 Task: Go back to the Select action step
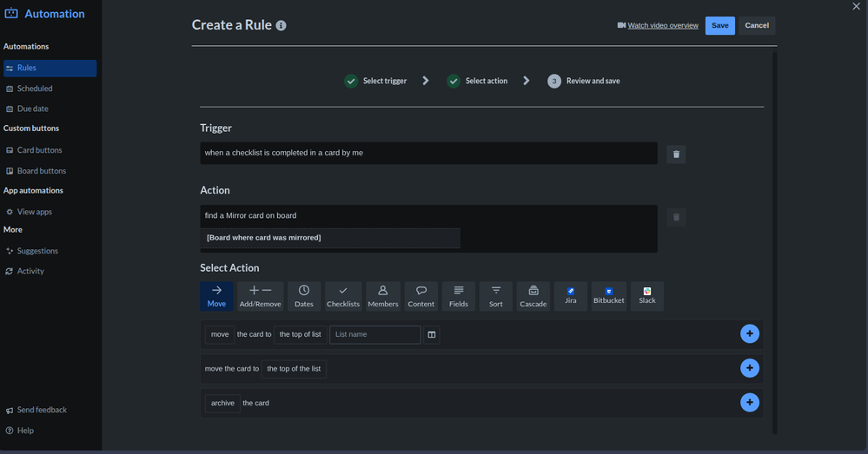point(477,81)
